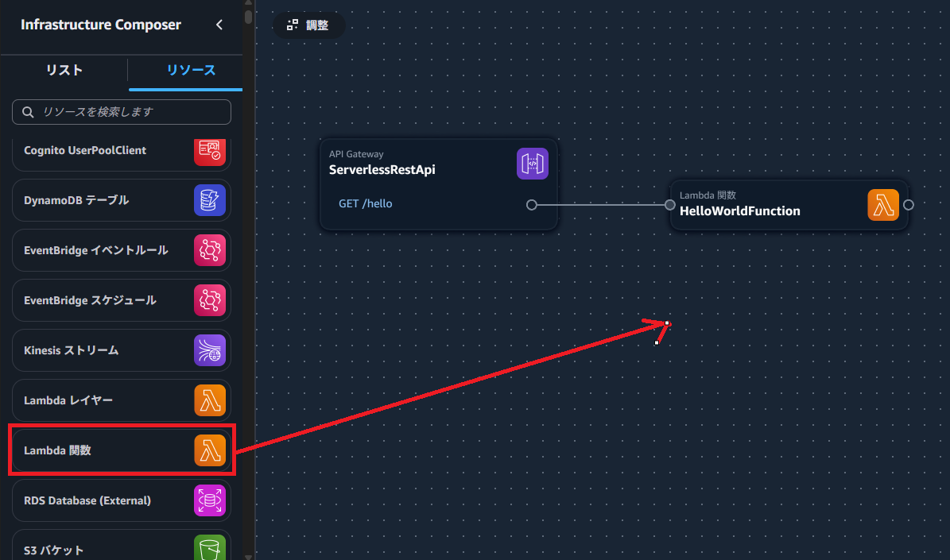
Task: Click the Lambda icon on HelloWorldFunction card
Action: coord(883,205)
